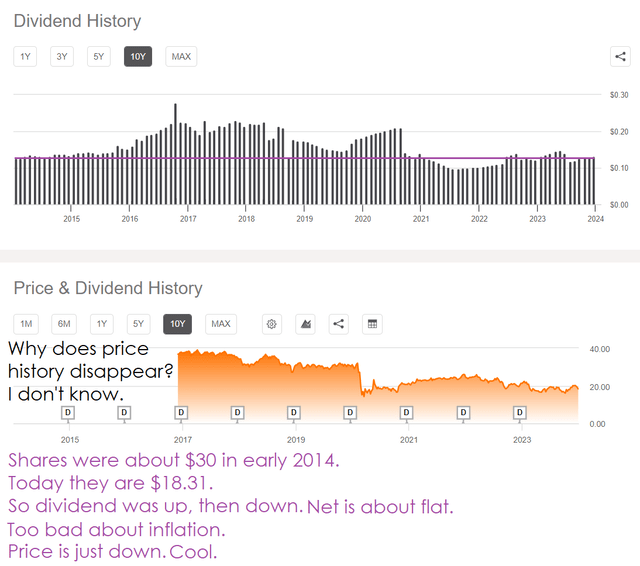This screenshot has height=566, width=640.
Task: Click the tallest dividend bar in late 2016
Action: pyautogui.click(x=176, y=154)
